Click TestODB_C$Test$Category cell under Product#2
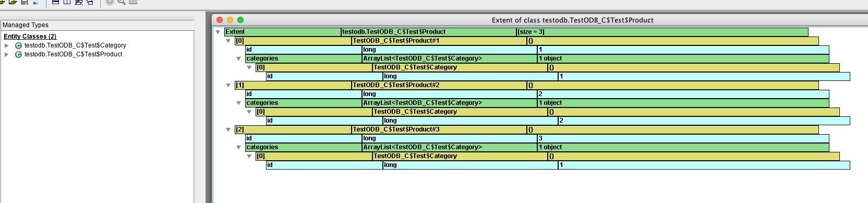The width and height of the screenshot is (868, 203). (x=460, y=112)
